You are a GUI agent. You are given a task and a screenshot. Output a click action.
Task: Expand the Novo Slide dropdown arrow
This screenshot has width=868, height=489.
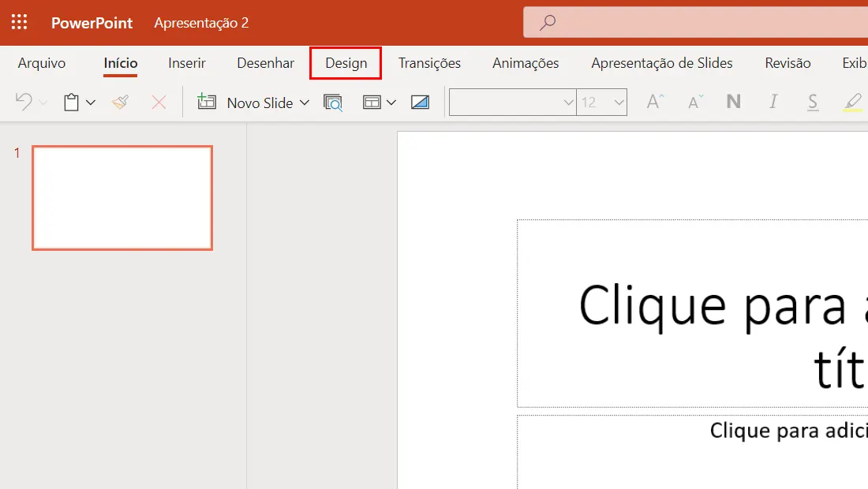305,103
